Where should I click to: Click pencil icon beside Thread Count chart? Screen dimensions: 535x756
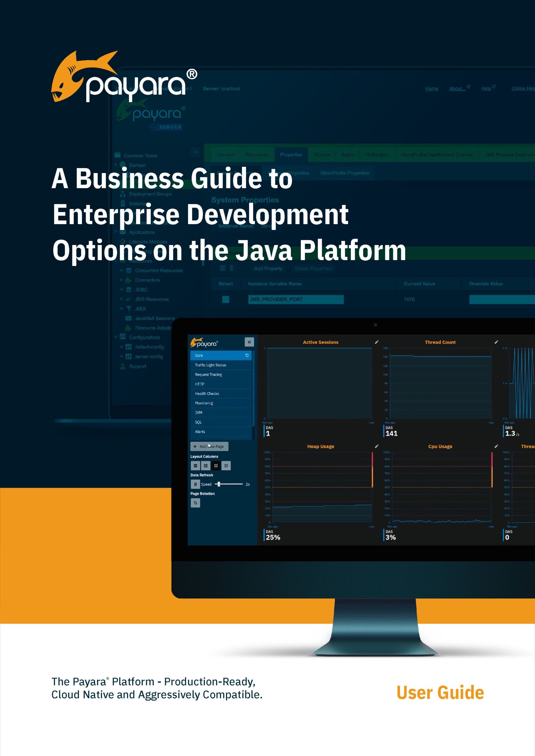point(496,342)
